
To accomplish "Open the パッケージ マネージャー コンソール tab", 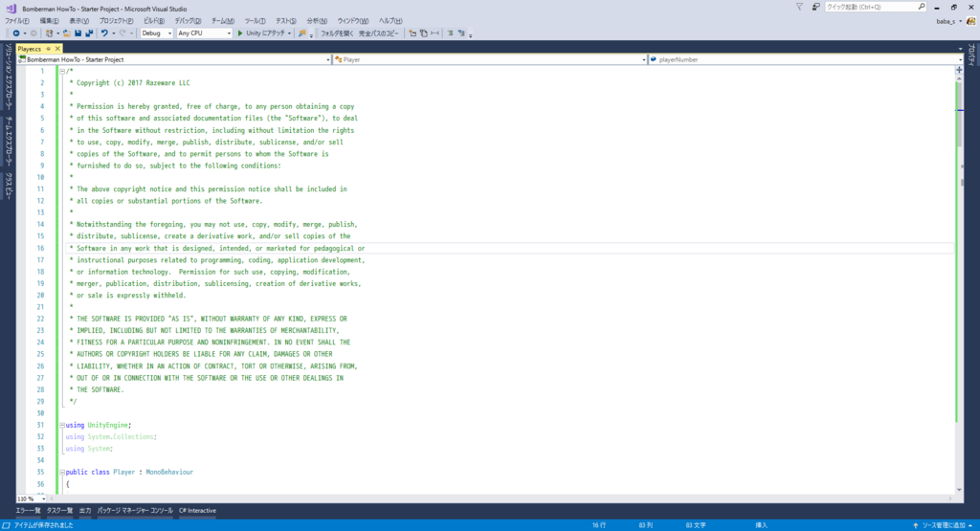I will (135, 511).
